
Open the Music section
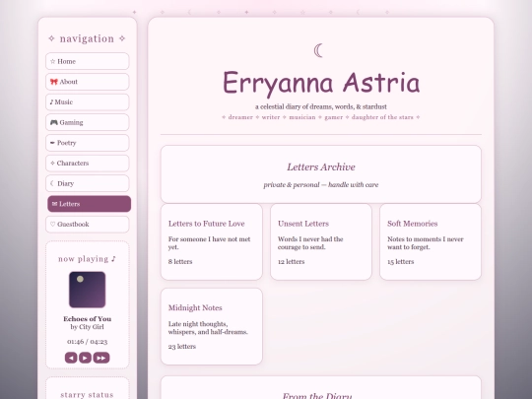click(x=88, y=101)
